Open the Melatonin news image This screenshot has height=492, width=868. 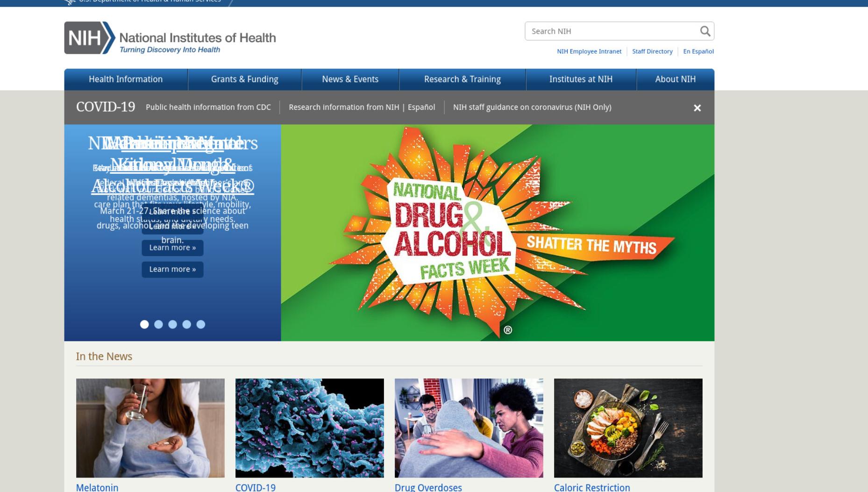coord(150,428)
